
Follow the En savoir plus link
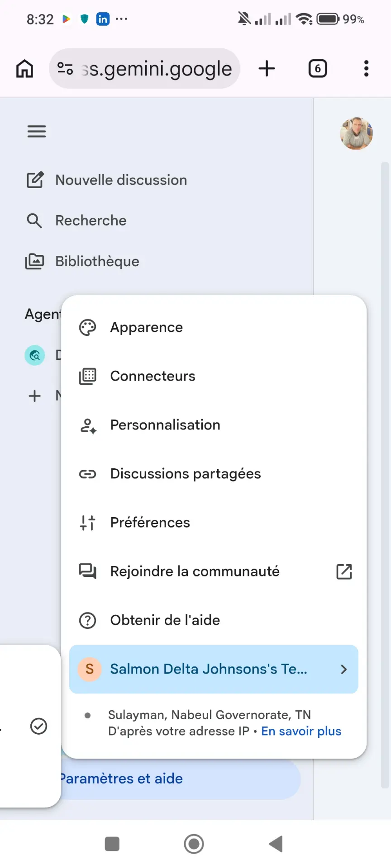301,731
